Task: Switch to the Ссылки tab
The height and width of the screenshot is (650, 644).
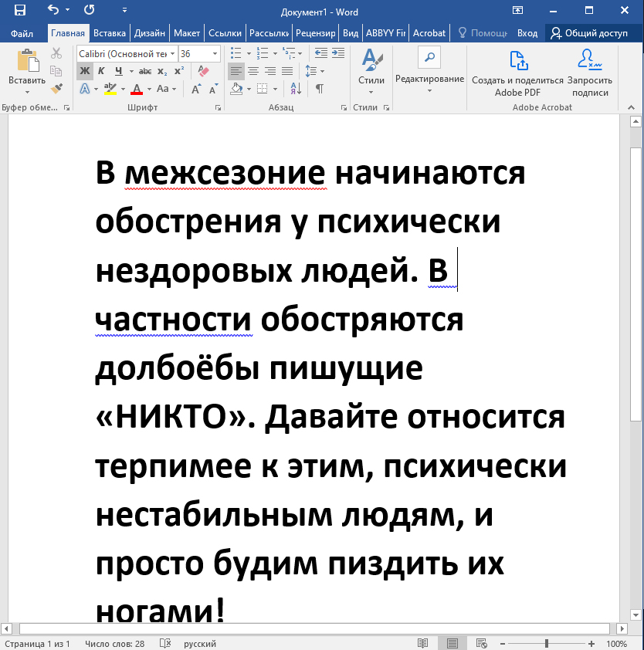Action: click(225, 33)
